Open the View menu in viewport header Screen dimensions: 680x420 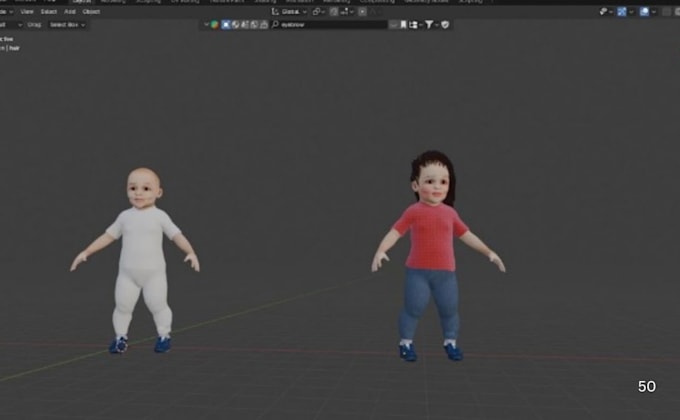click(27, 12)
